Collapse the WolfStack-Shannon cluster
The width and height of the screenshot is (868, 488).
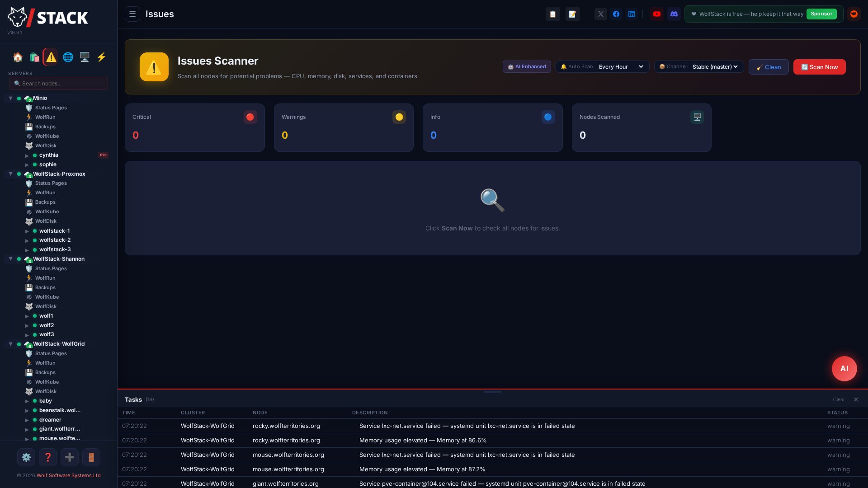(10, 259)
